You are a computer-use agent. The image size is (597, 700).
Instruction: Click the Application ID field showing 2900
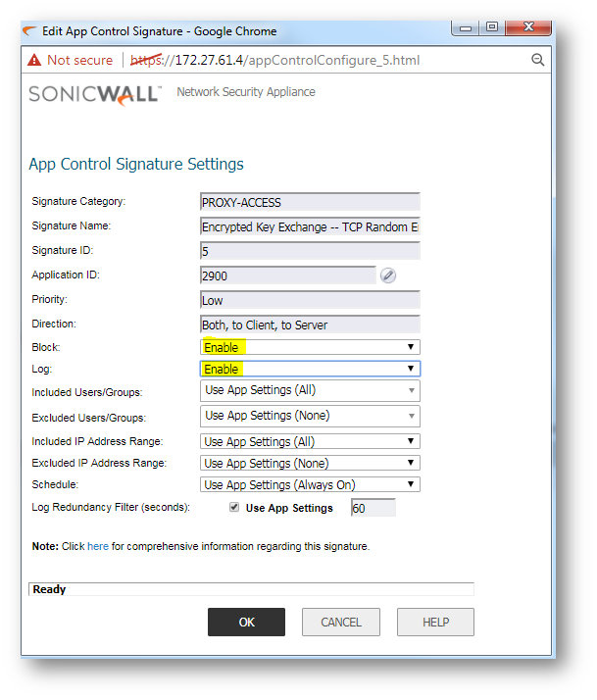pos(288,275)
